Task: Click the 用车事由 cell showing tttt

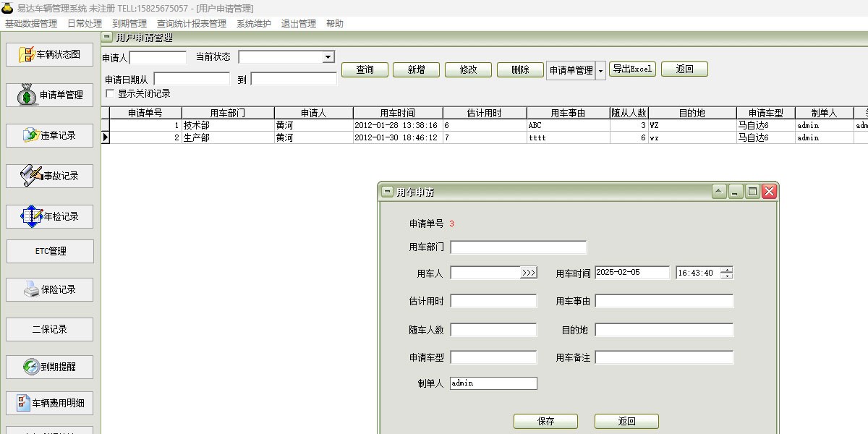Action: click(568, 137)
